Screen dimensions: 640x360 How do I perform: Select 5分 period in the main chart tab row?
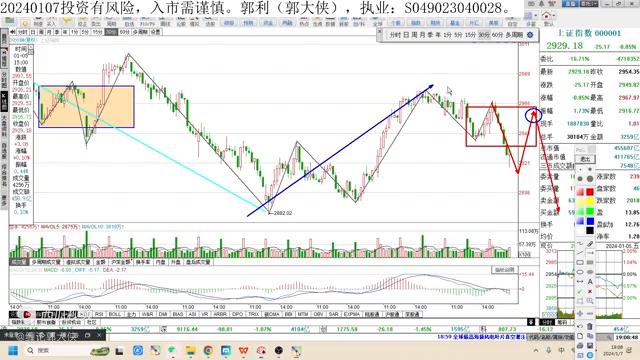pos(85,32)
